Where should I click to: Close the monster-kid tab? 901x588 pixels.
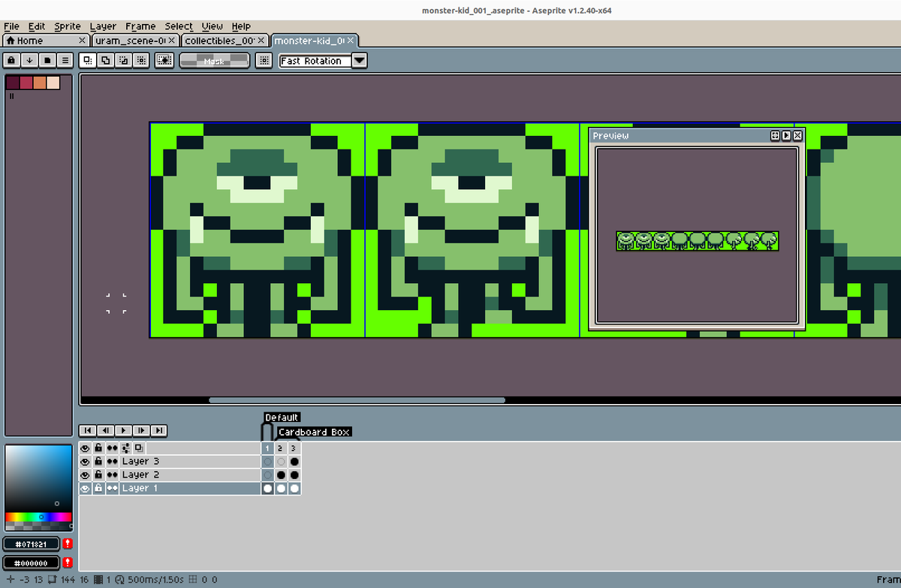(351, 41)
